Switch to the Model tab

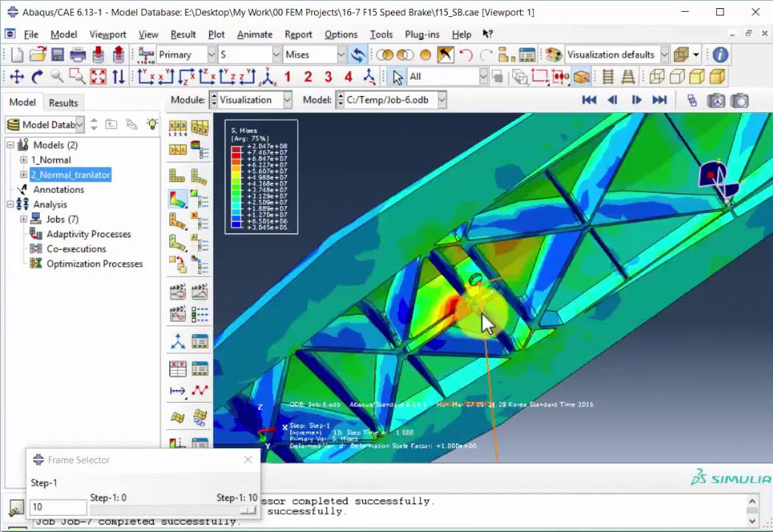(23, 102)
